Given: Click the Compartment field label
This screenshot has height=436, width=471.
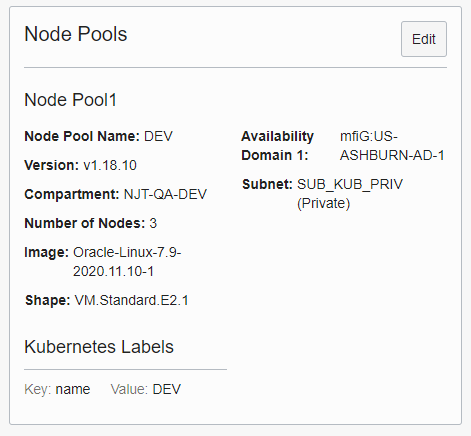Looking at the screenshot, I should (x=72, y=194).
